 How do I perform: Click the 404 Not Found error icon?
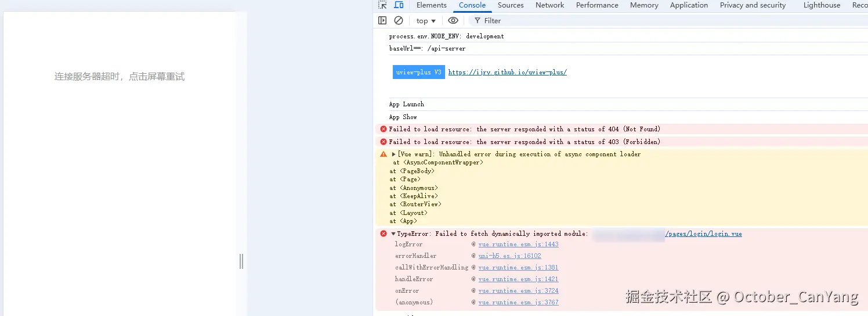[383, 129]
